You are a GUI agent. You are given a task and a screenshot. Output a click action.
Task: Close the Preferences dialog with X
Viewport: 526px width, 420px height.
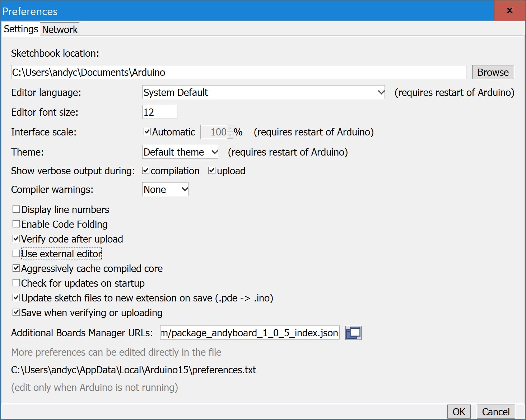[509, 11]
